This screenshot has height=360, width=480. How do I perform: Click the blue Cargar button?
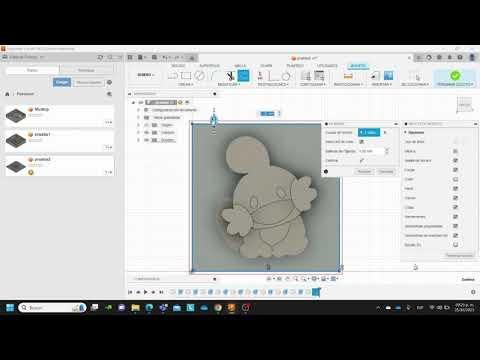point(62,82)
